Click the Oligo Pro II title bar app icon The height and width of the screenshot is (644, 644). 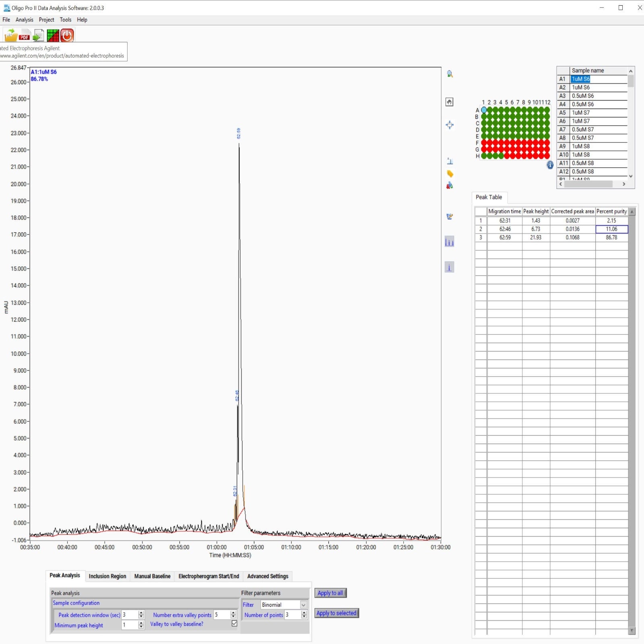[x=6, y=8]
